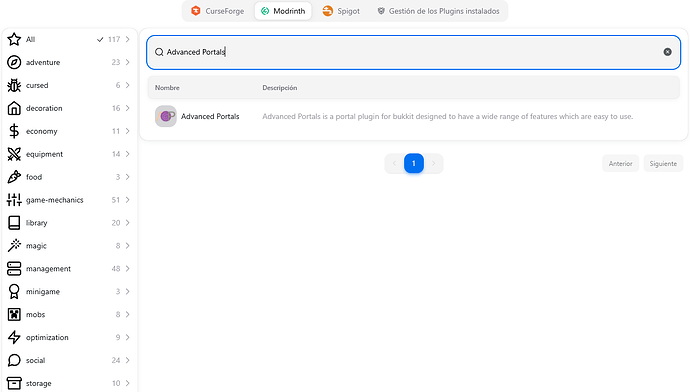Select the magic category label
The width and height of the screenshot is (690, 392).
coord(36,245)
